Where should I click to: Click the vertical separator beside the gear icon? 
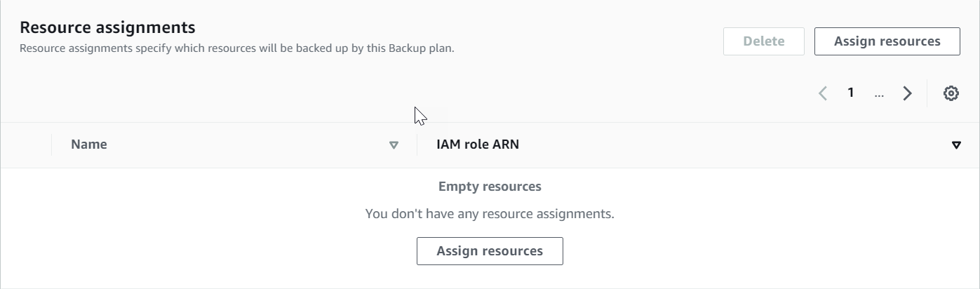[927, 93]
